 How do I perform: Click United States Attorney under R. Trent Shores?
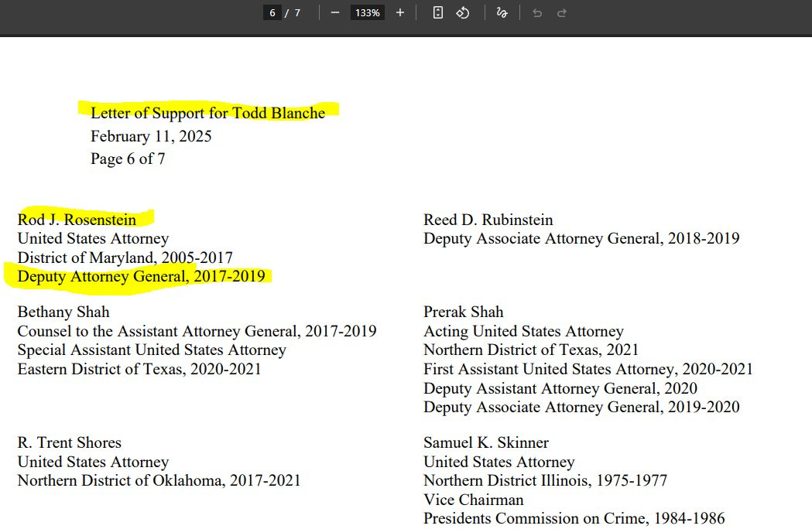pyautogui.click(x=93, y=462)
